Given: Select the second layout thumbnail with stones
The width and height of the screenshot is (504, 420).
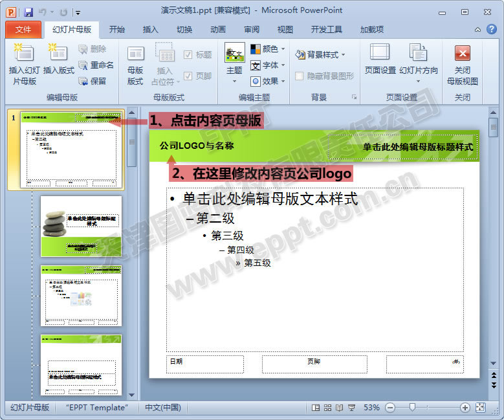Looking at the screenshot, I should 81,226.
